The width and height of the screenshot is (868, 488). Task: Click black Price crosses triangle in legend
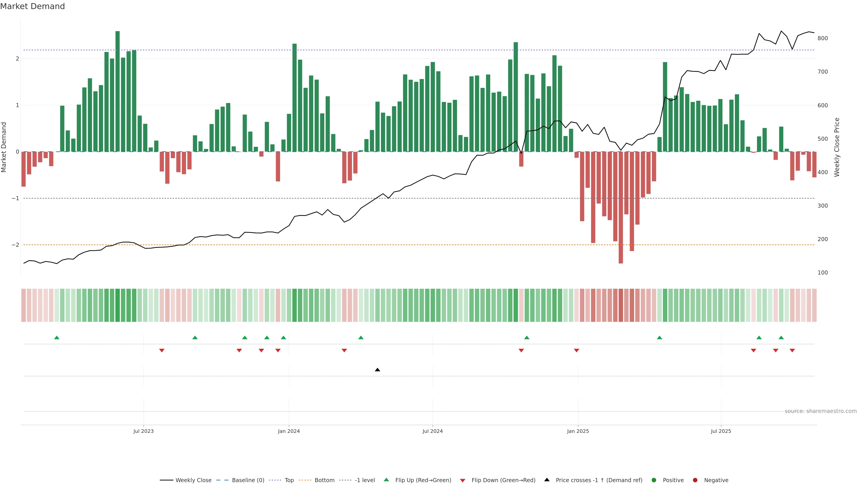coord(547,480)
